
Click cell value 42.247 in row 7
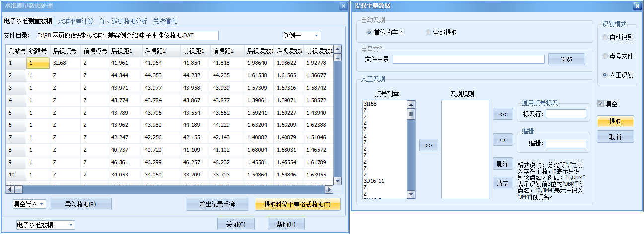tap(125, 137)
